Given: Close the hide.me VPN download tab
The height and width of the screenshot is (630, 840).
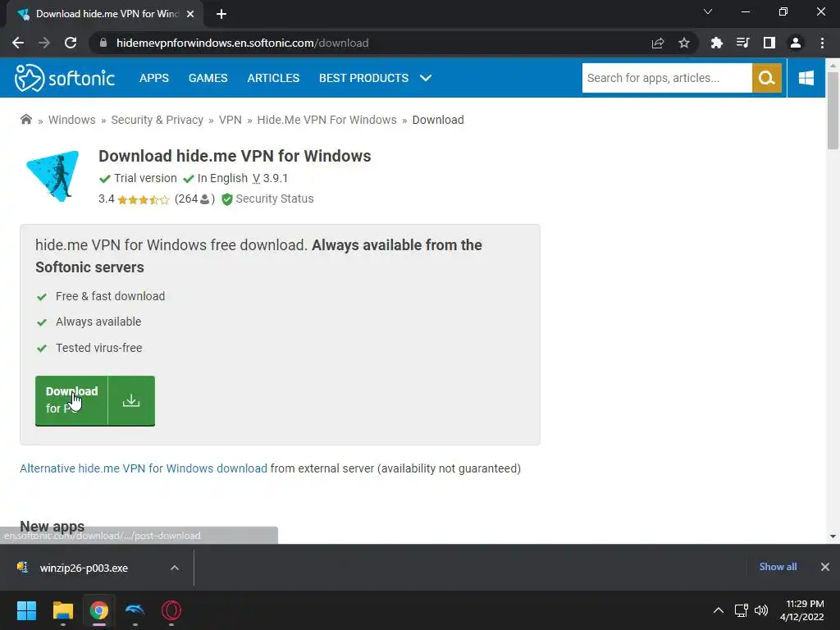Looking at the screenshot, I should coord(190,14).
